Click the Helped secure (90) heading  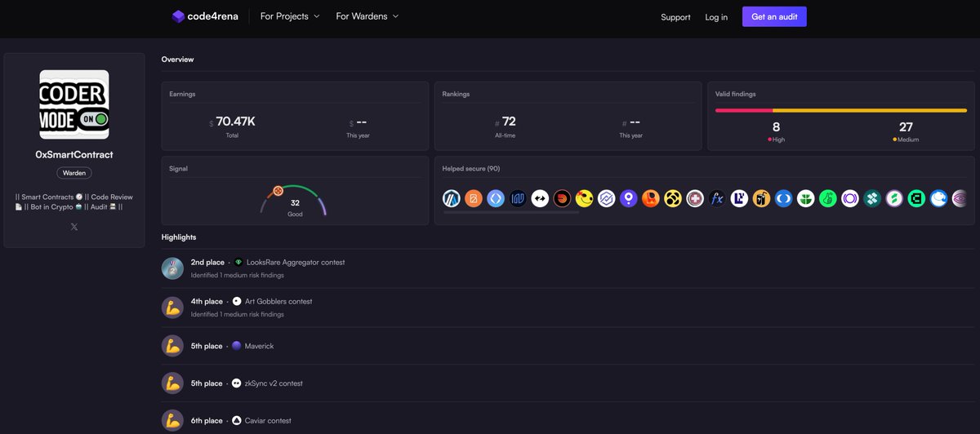pyautogui.click(x=471, y=169)
